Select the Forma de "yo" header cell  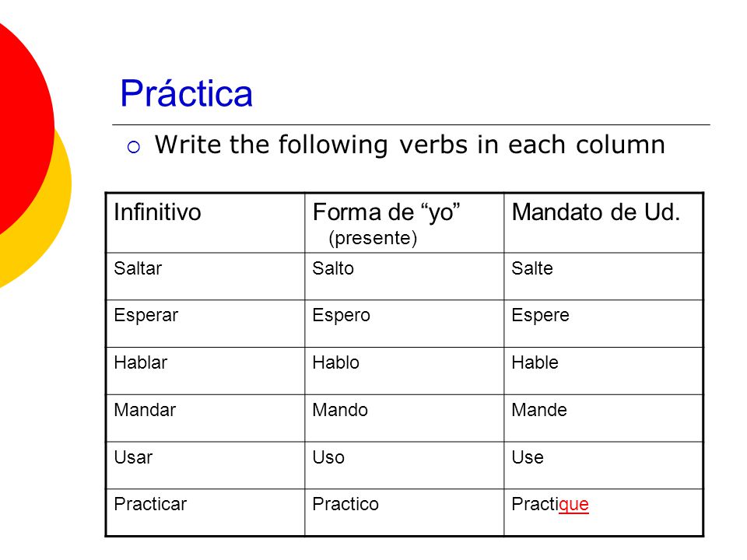pos(404,223)
